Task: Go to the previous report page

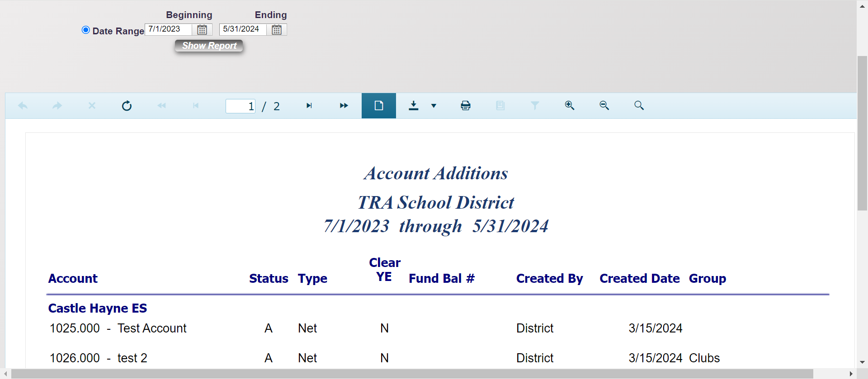Action: coord(196,106)
